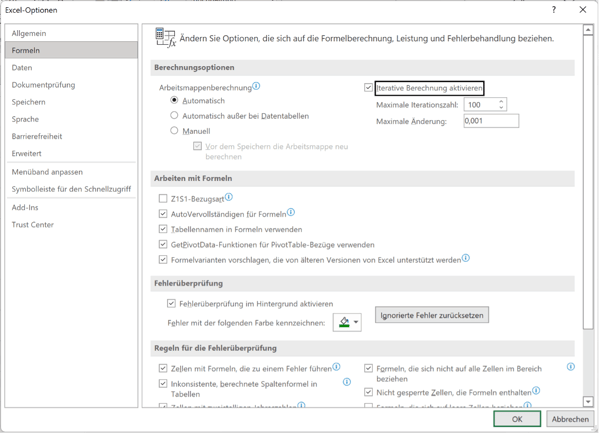Uncheck Formeln nicht auf alle Zellen im Bereich
This screenshot has height=434, width=600.
tap(368, 368)
